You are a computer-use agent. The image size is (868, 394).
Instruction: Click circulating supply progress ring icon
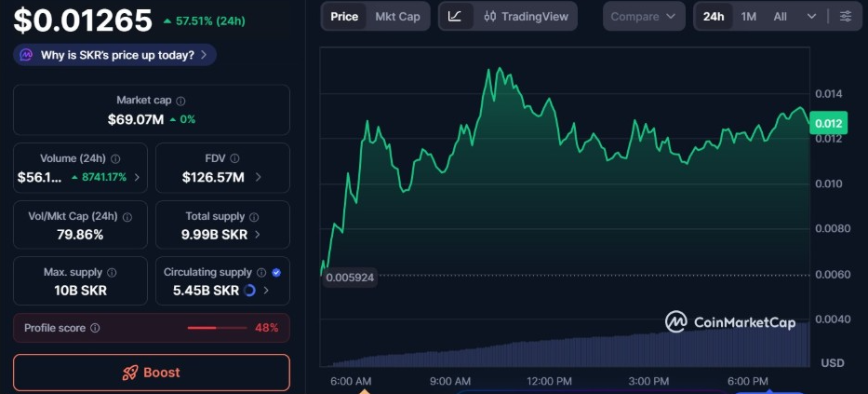tap(249, 291)
